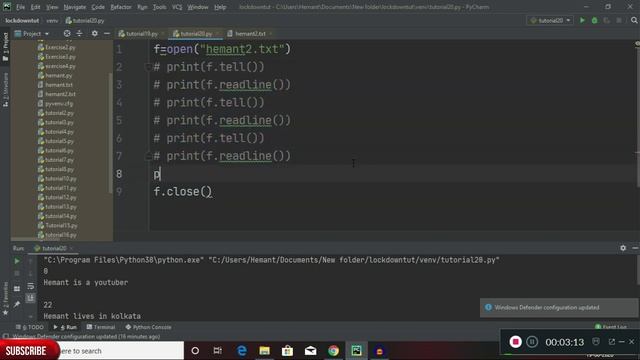Locate current file via Project panel target icon
Screen dimensions: 640x360
[67, 33]
